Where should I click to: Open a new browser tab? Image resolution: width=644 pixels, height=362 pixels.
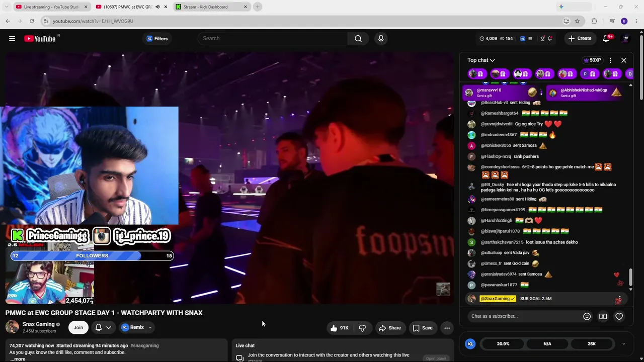[258, 7]
